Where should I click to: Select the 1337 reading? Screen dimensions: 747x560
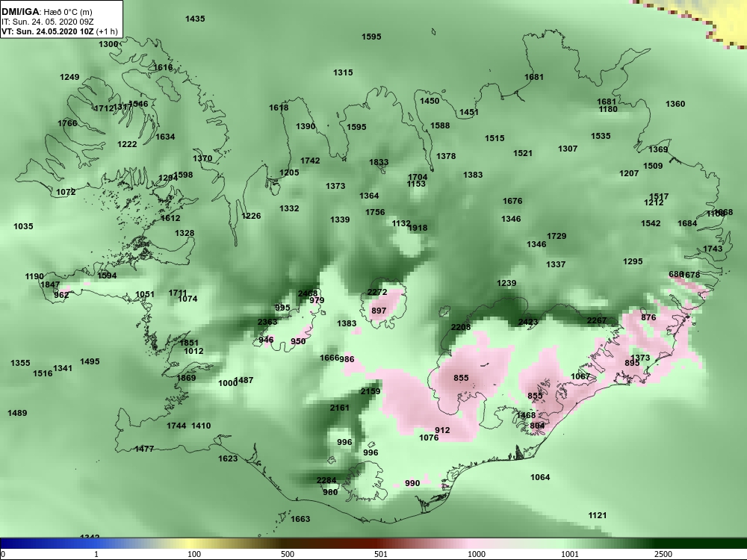556,264
